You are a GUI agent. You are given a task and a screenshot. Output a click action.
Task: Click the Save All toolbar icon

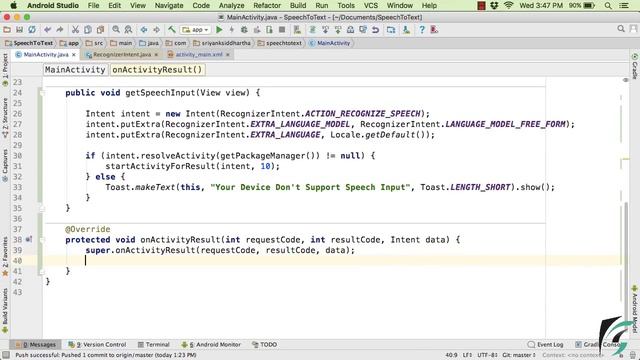(19, 30)
